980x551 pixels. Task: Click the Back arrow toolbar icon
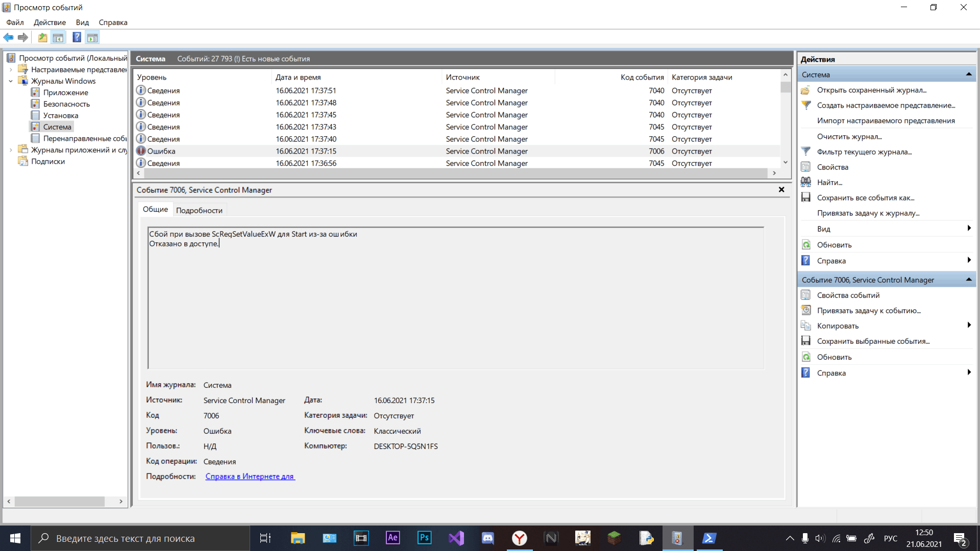click(8, 37)
